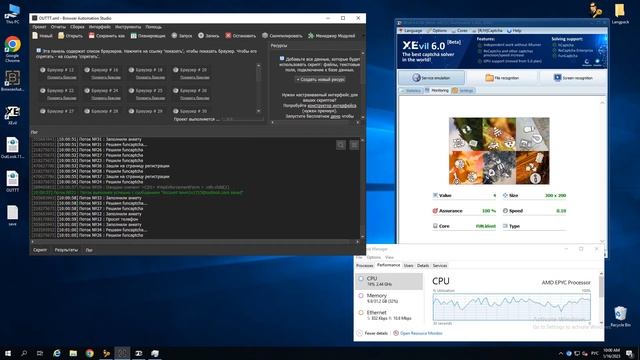Click the eye icon of Браузер # 26
Image resolution: width=640 pixels, height=360 pixels.
(x=176, y=91)
